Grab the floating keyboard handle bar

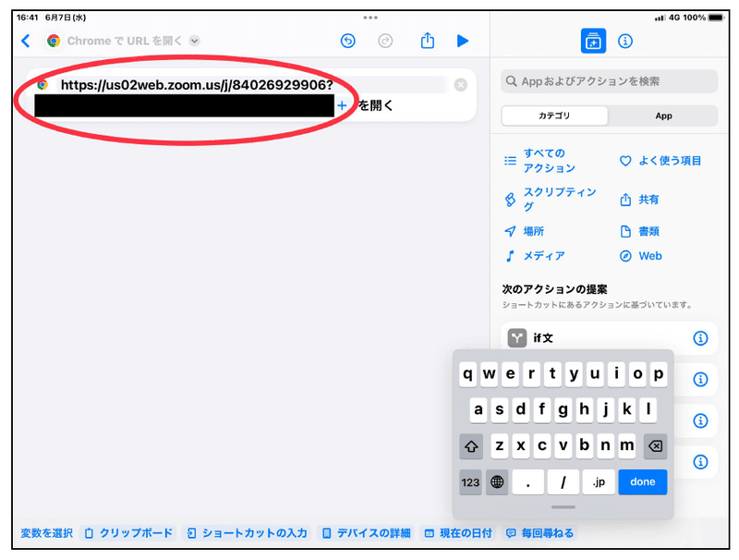tap(563, 507)
